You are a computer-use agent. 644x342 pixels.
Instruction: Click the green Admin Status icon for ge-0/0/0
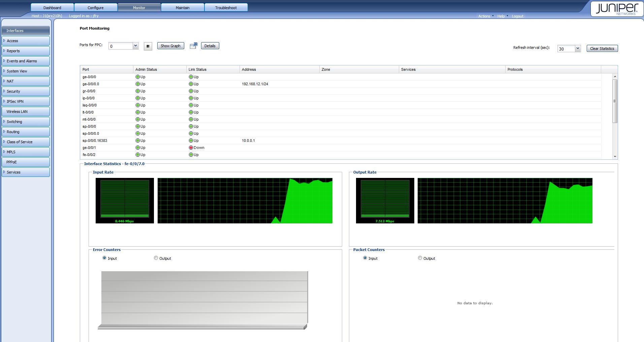138,77
